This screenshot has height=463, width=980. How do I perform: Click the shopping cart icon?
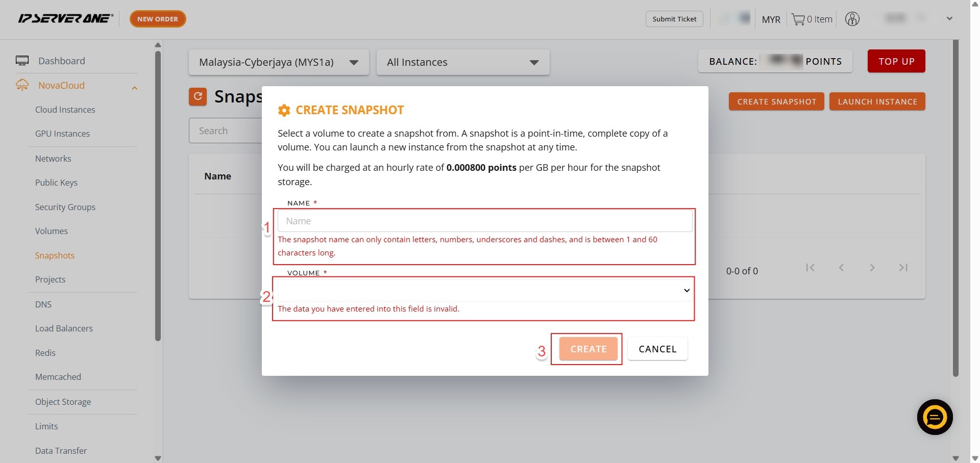[798, 19]
